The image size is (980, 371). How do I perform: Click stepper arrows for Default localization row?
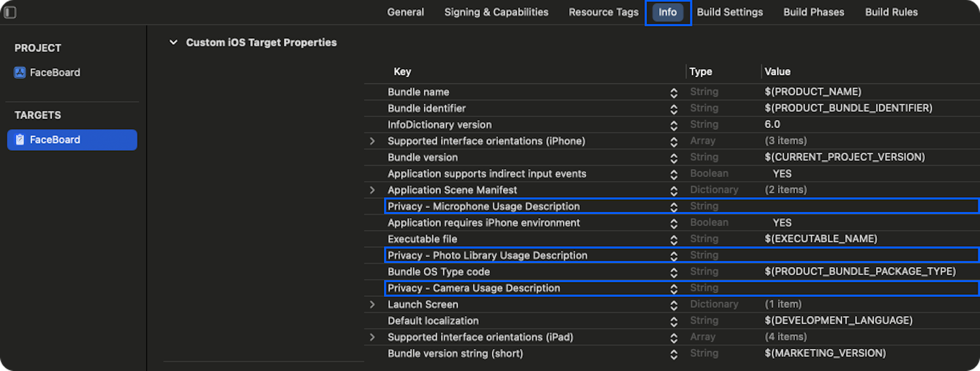click(x=674, y=321)
